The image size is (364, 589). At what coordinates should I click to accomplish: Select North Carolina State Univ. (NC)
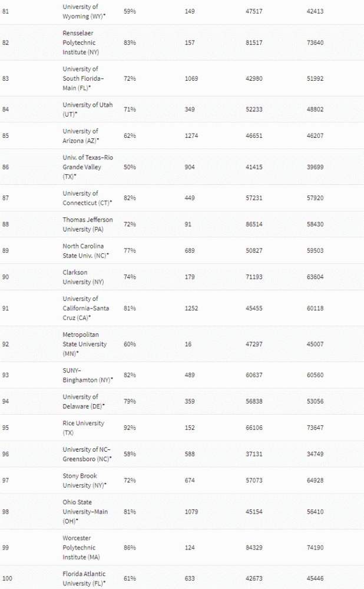(85, 250)
